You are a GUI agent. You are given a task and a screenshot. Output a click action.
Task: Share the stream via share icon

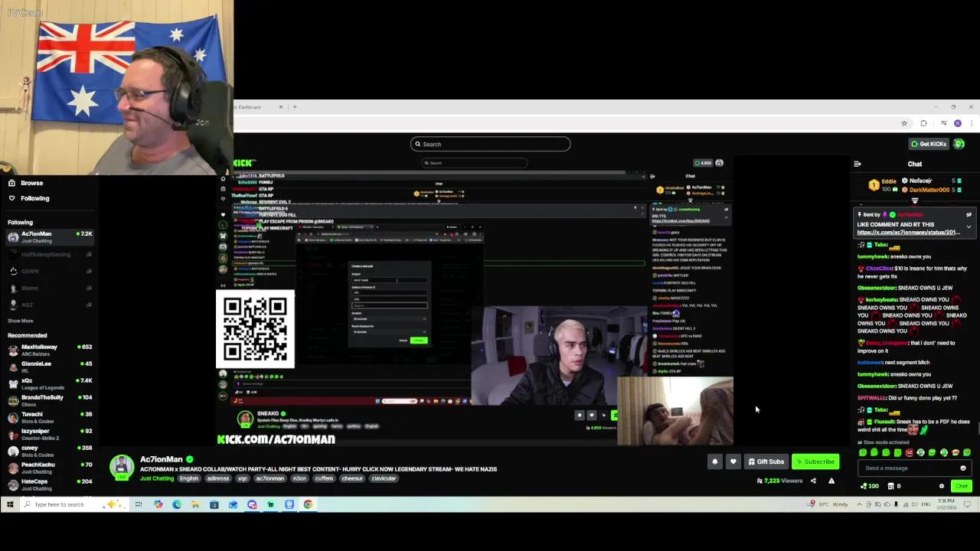[x=813, y=481]
